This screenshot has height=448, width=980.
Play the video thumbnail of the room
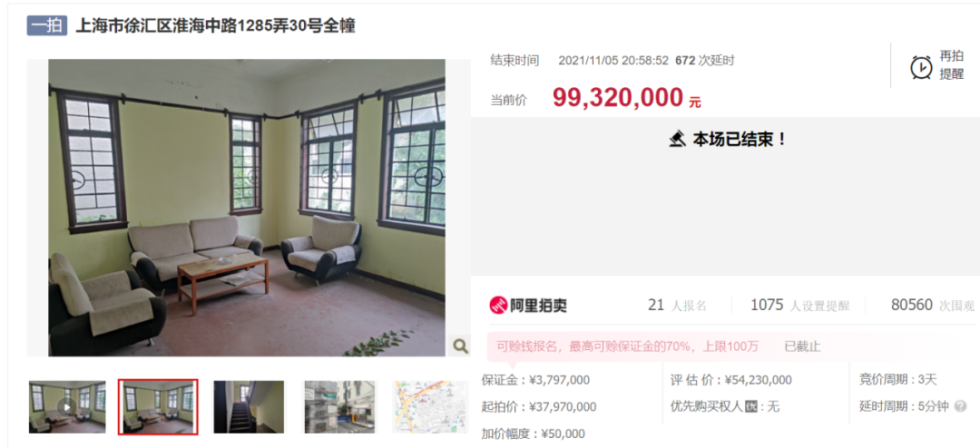coord(67,407)
